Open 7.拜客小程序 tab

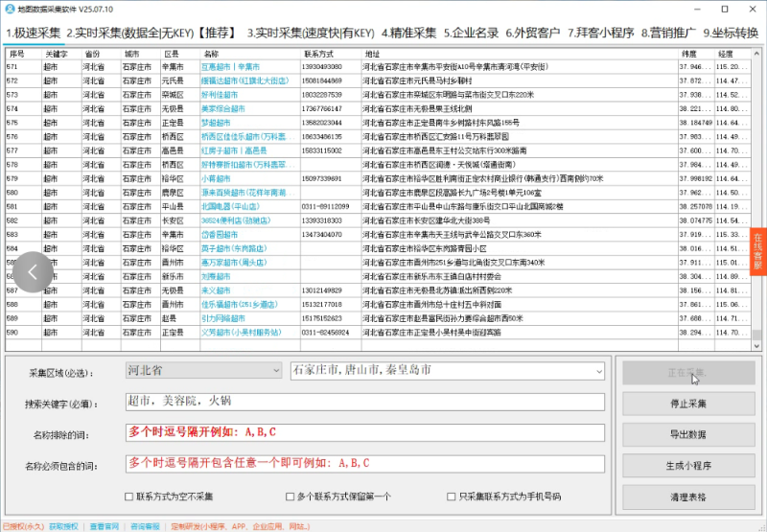601,33
